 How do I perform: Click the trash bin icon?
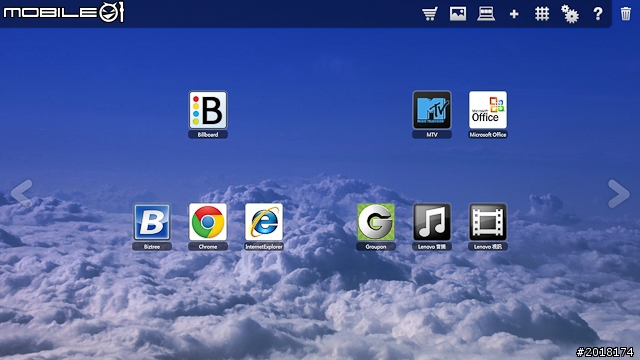tap(626, 14)
